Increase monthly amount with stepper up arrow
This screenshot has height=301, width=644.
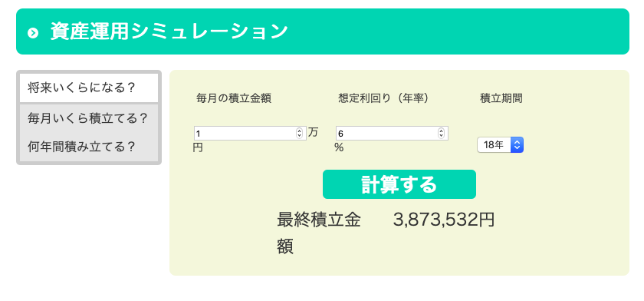point(300,131)
